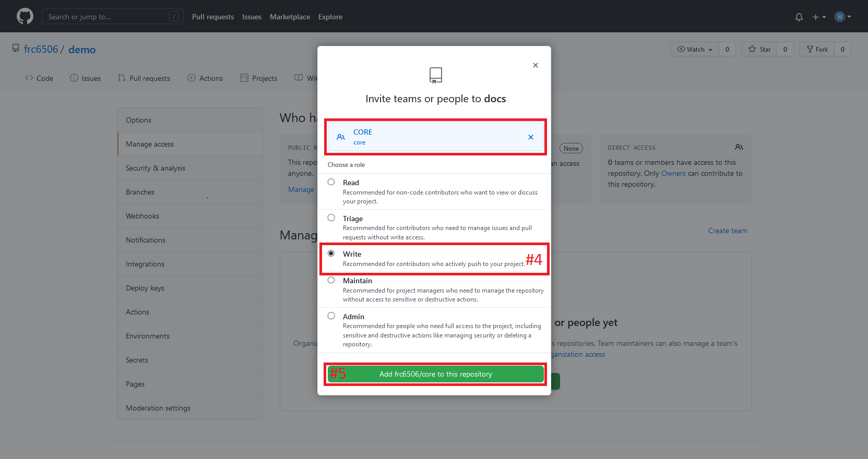
Task: Switch to the Code tab
Action: [39, 78]
